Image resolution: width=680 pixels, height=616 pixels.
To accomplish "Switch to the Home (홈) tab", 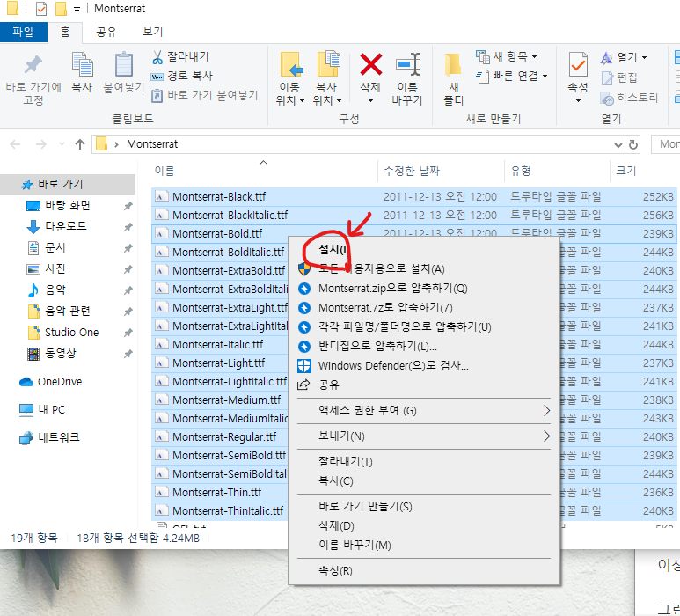I will tap(64, 32).
